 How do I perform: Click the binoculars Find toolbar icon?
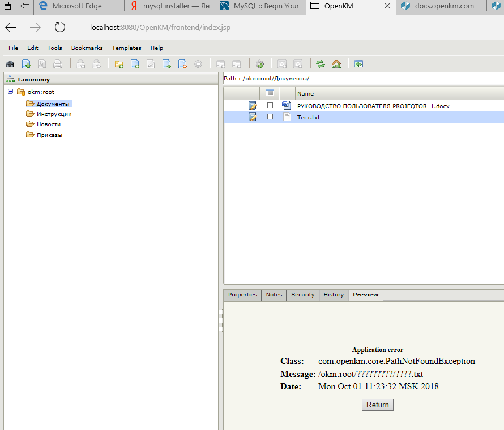10,64
